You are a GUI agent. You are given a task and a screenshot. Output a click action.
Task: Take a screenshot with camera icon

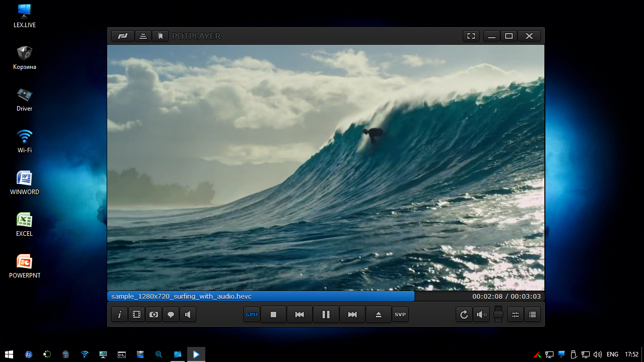pos(153,315)
